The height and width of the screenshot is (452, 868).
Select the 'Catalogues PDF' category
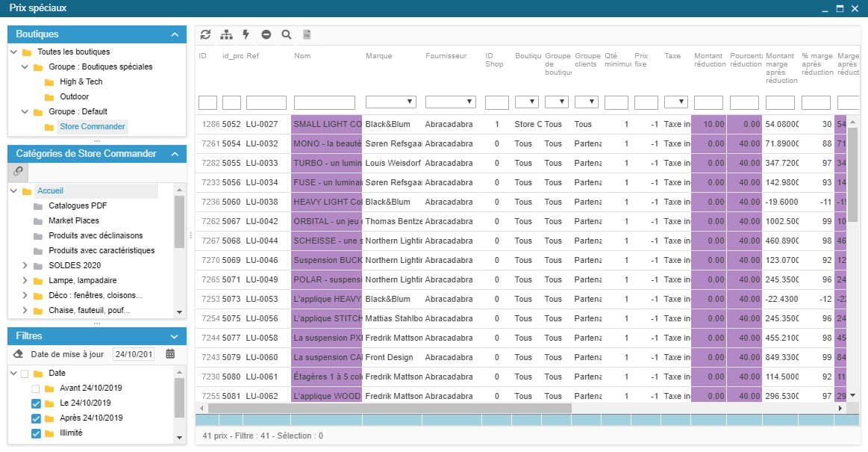[77, 205]
